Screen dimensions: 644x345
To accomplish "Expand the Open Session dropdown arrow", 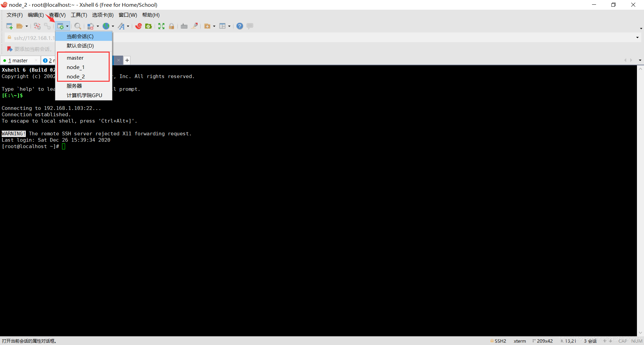I will (26, 26).
